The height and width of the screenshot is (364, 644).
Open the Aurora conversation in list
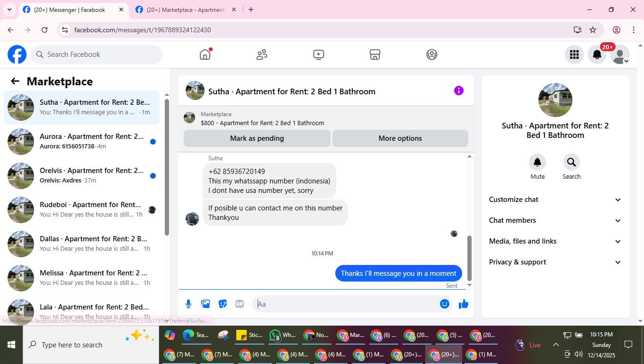pos(82,142)
